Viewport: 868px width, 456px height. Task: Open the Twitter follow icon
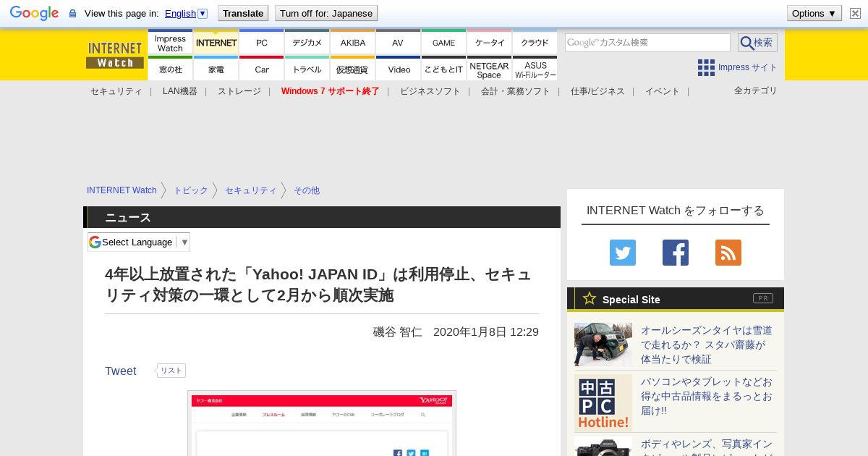623,253
